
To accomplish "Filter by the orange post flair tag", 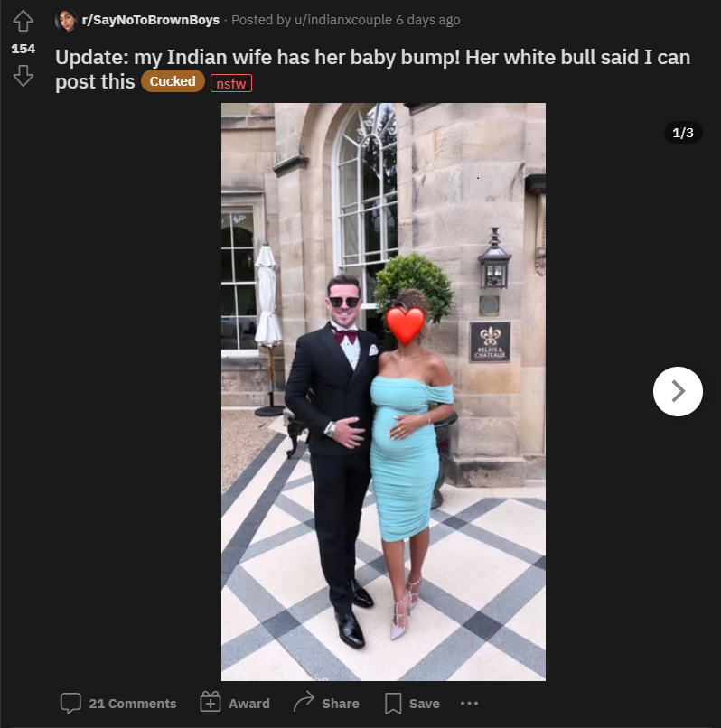I will (x=173, y=81).
